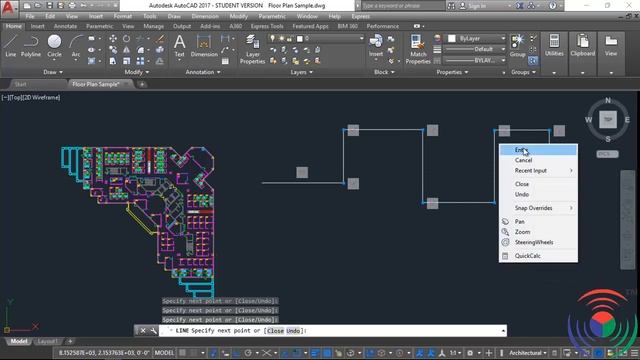
Task: Click the Group tool icon
Action: pos(518,45)
